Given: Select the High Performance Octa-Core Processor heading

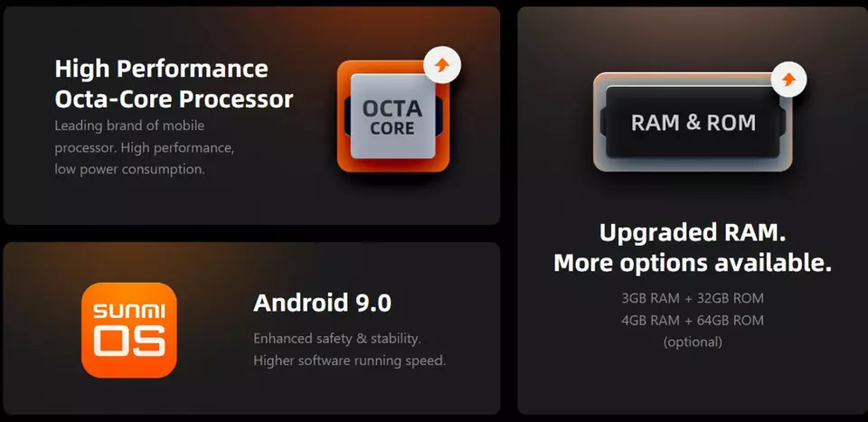Looking at the screenshot, I should (174, 84).
